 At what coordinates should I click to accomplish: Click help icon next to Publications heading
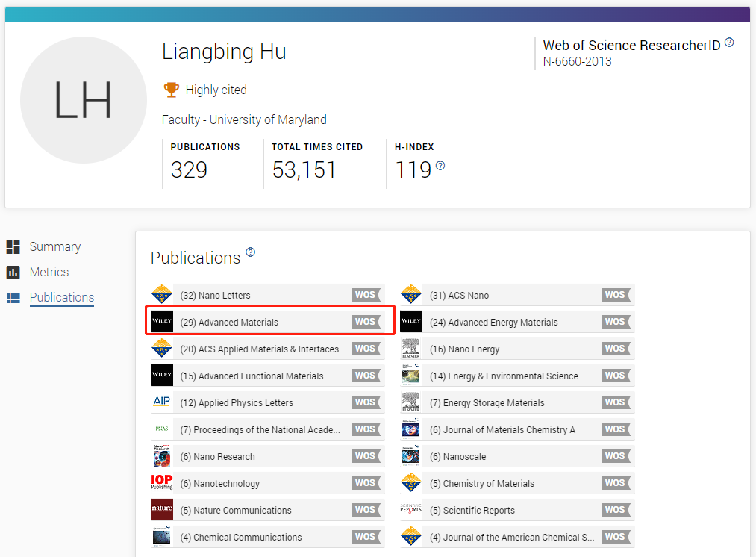251,252
